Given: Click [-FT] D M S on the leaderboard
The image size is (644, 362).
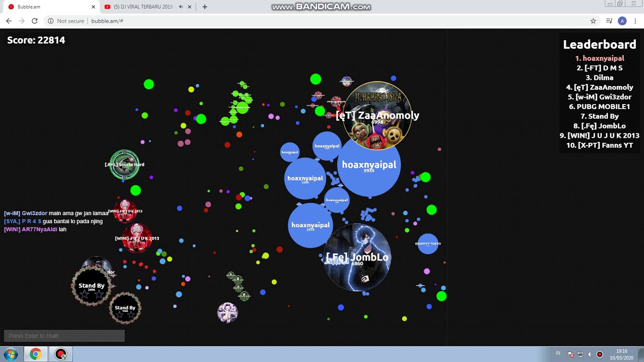Looking at the screenshot, I should 600,68.
